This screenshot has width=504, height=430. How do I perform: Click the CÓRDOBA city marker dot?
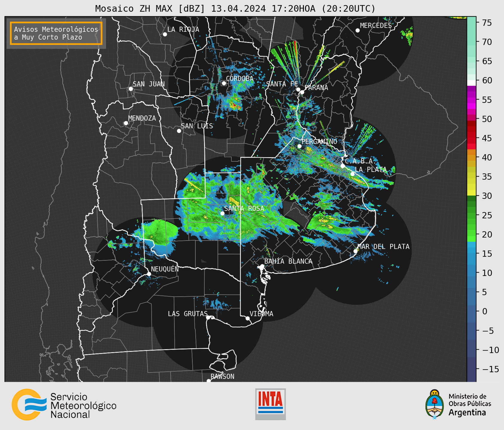[x=224, y=83]
